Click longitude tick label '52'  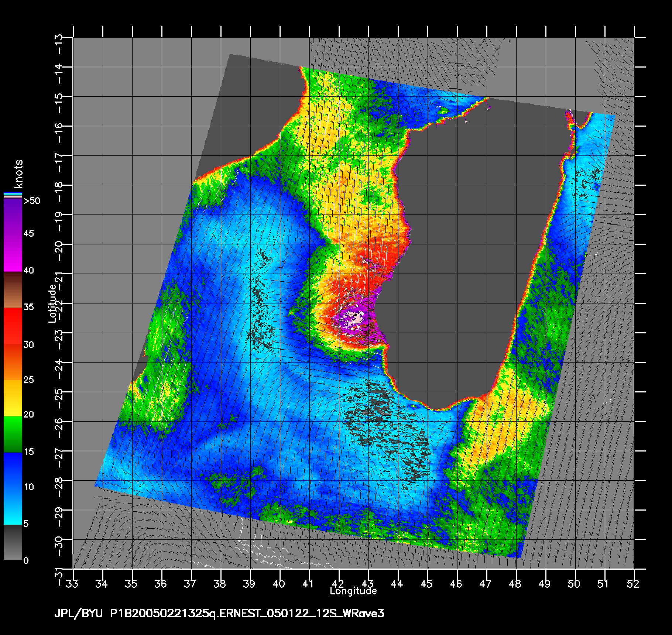[634, 584]
